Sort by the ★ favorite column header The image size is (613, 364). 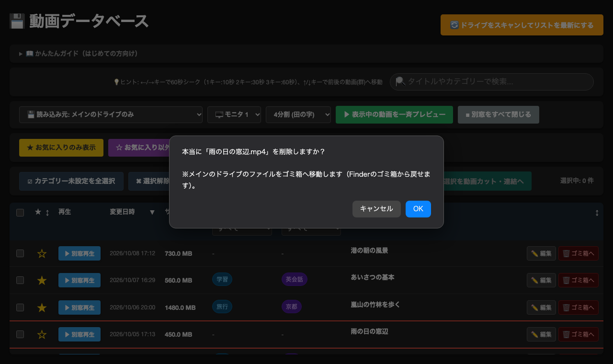click(42, 212)
